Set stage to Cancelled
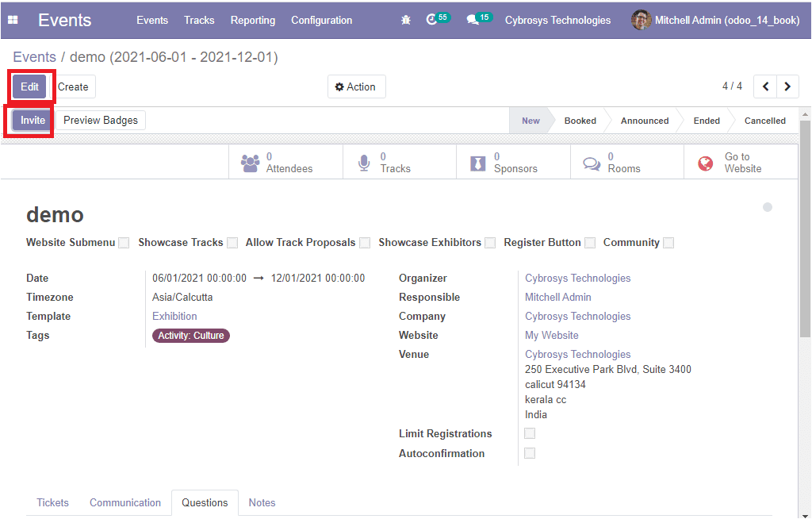Screen dimensions: 812x519 [765, 121]
